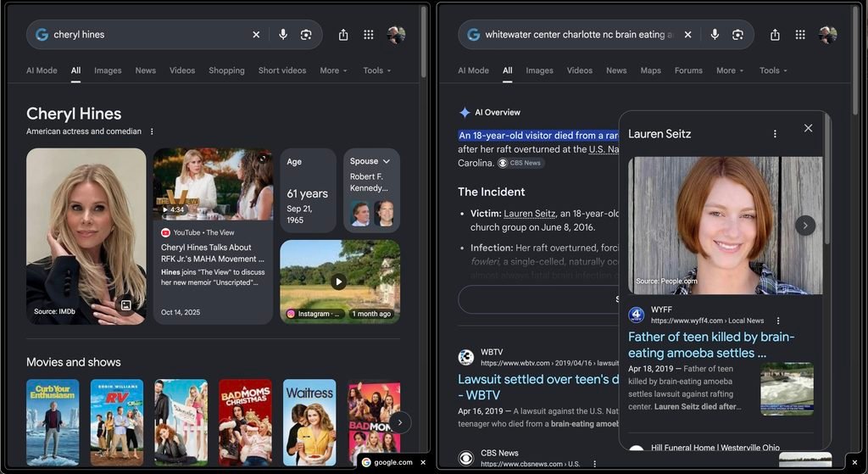Switch to the Forums tab
This screenshot has width=868, height=474.
[688, 70]
